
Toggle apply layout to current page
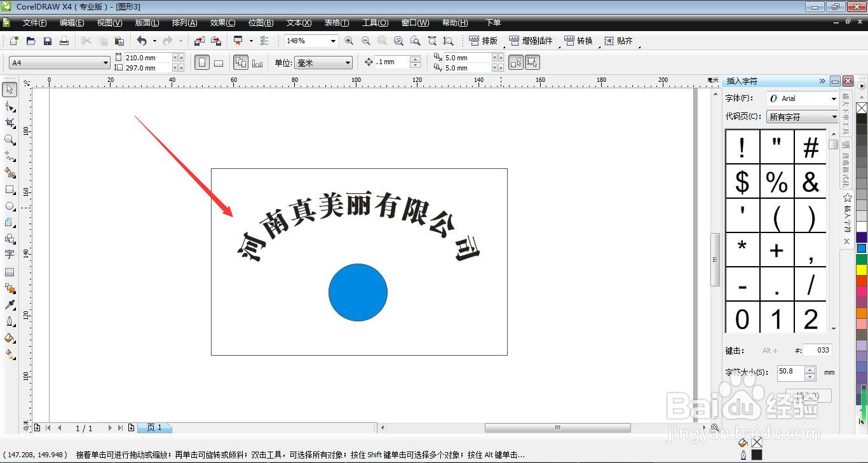tap(257, 63)
